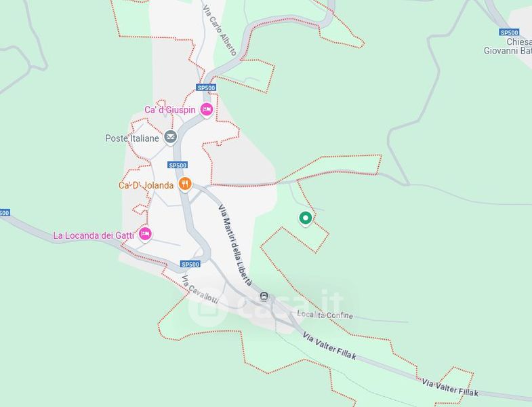Screen dimensions: 532x407
Task: Click the SP500 road shield beside Ca' d'Giuspin
Action: point(206,88)
